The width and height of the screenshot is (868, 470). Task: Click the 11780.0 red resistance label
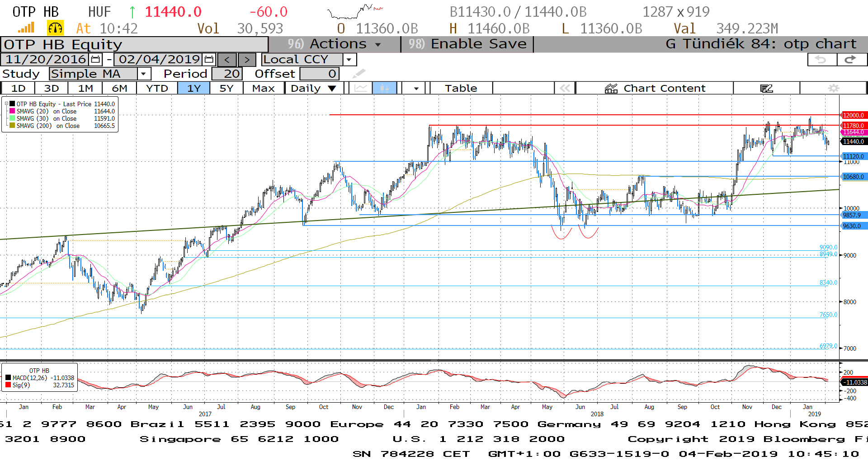854,126
